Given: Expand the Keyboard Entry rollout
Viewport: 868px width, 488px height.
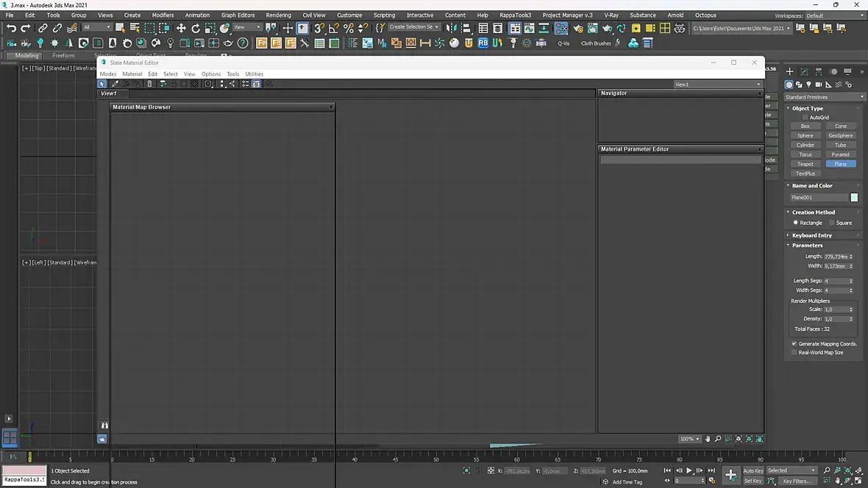Looking at the screenshot, I should pyautogui.click(x=811, y=235).
